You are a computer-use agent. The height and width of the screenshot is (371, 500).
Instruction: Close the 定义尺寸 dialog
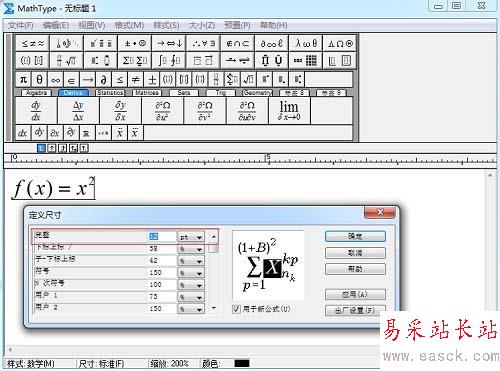tap(380, 212)
